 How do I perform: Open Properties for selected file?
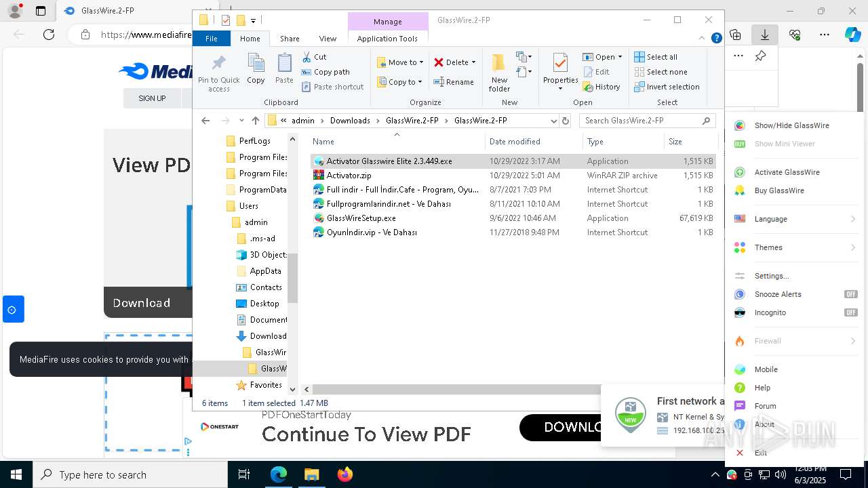point(560,71)
